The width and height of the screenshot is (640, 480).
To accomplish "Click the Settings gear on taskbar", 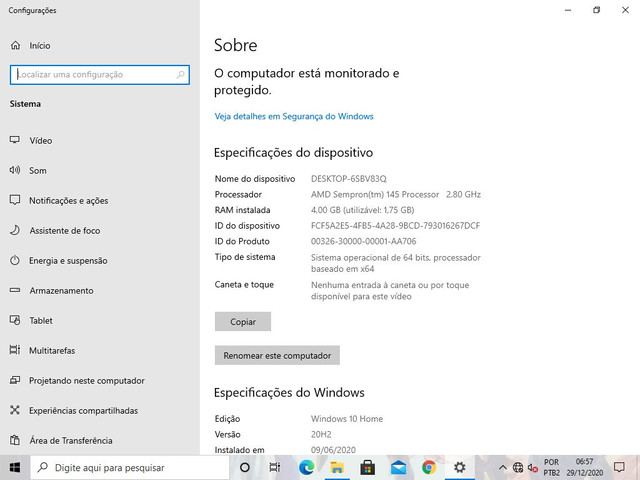I will pos(460,467).
